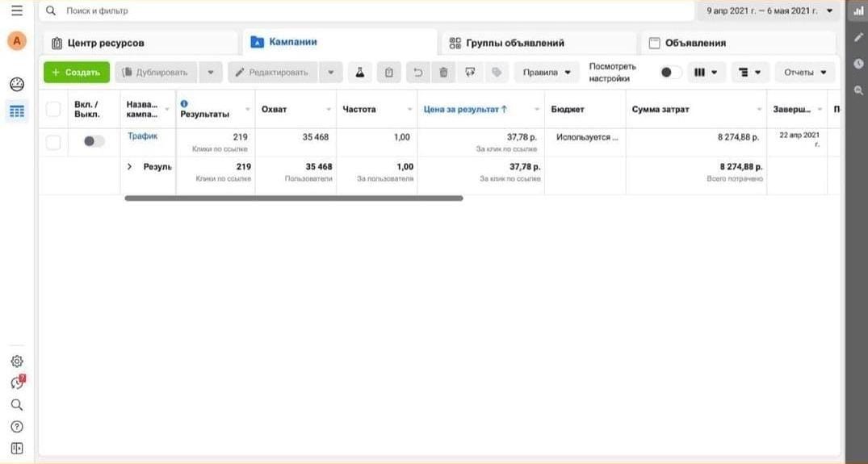Open the Редактировать dropdown arrow

(330, 73)
